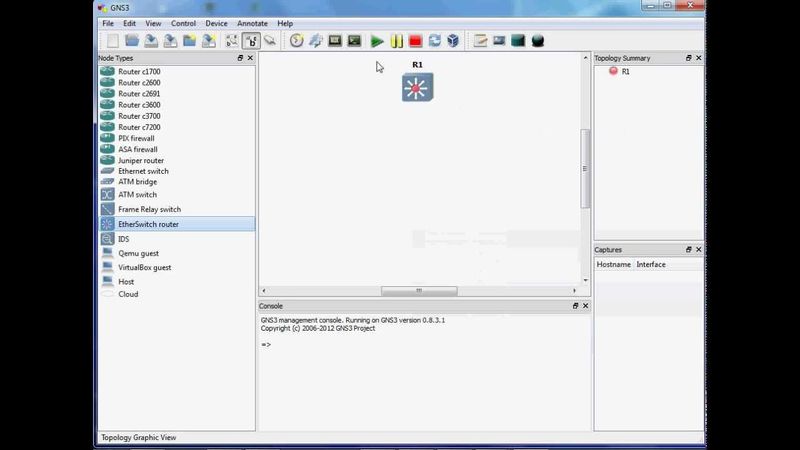Viewport: 800px width, 450px height.
Task: Select the Add a link cable tool
Action: [270, 41]
